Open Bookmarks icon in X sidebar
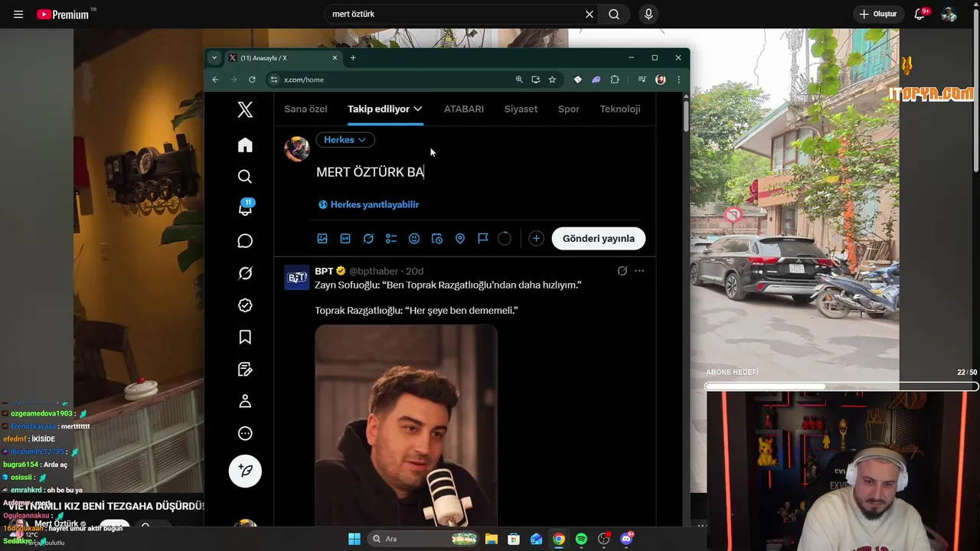This screenshot has height=551, width=980. [x=245, y=337]
